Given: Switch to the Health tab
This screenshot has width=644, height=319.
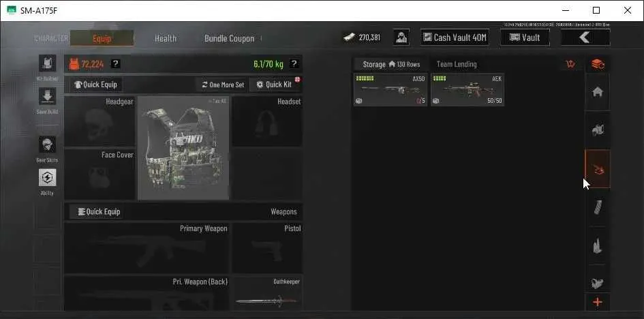Looking at the screenshot, I should [166, 38].
